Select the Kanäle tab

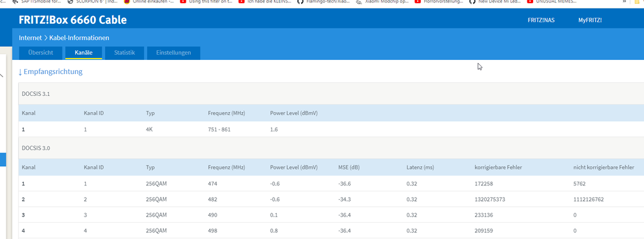point(83,53)
